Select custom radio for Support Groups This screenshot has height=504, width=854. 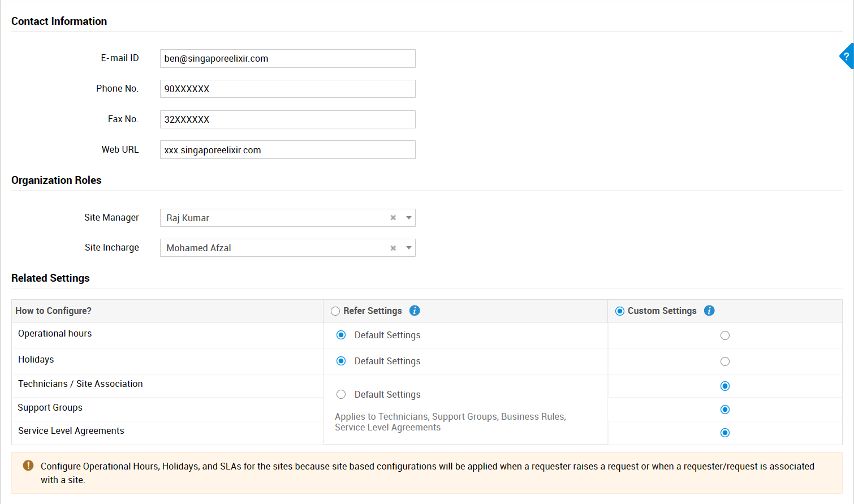pyautogui.click(x=725, y=410)
